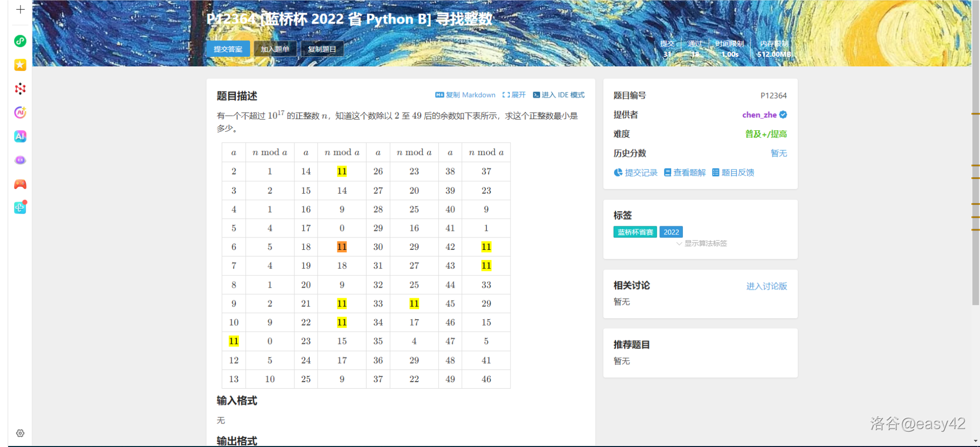This screenshot has width=980, height=447.
Task: Click 加入题单 button
Action: (275, 49)
